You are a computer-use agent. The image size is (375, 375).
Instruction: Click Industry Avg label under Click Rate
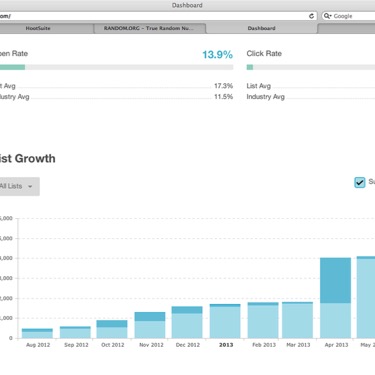pos(266,97)
